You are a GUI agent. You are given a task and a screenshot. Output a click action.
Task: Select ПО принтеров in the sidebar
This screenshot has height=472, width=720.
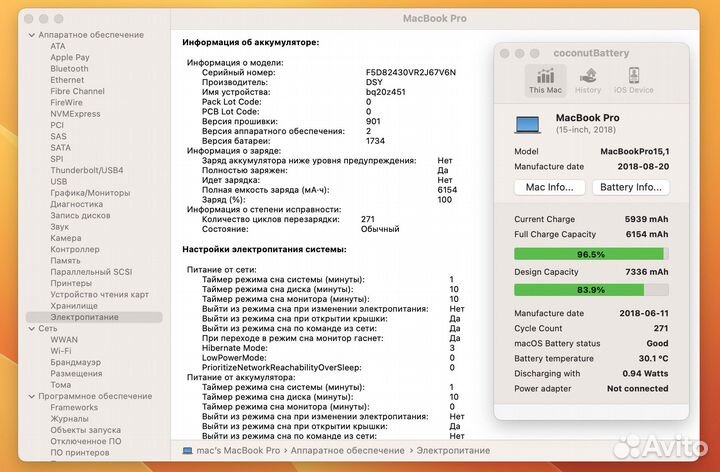point(80,452)
